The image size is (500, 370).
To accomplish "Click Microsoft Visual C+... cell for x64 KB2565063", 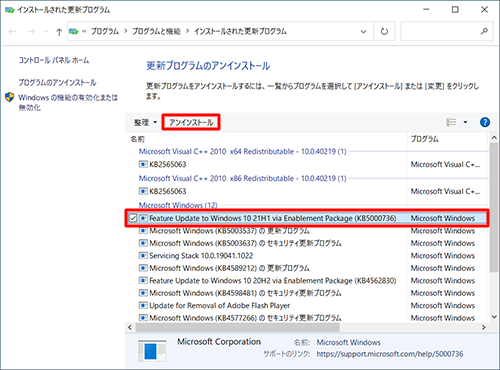I will [x=445, y=164].
